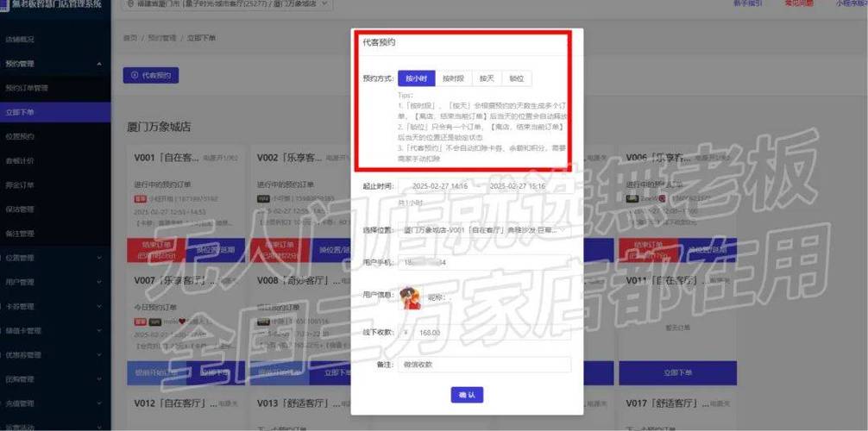Click 结束订单 on the V001 card
The height and width of the screenshot is (431, 868).
pos(157,250)
